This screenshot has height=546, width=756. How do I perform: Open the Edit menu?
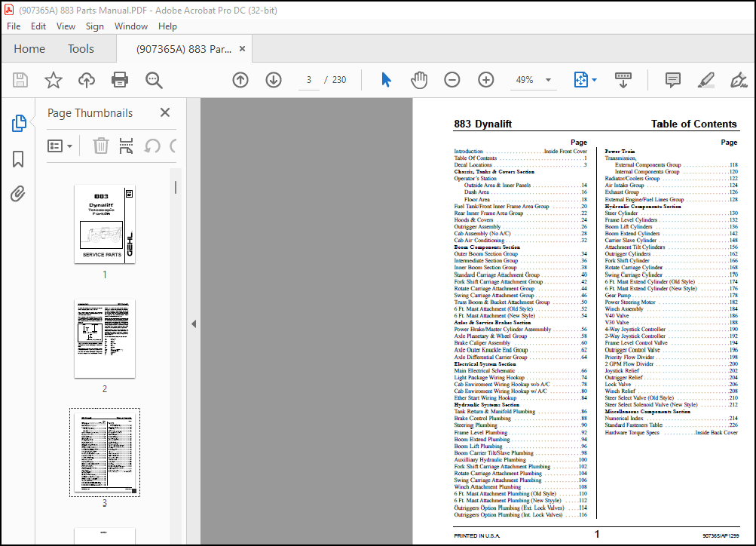pyautogui.click(x=38, y=26)
